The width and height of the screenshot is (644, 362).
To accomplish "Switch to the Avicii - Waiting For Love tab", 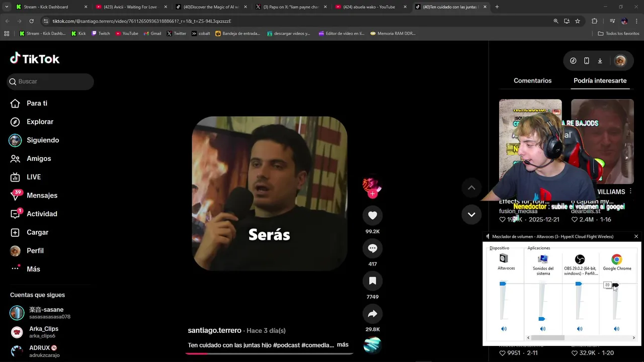I will pyautogui.click(x=131, y=7).
